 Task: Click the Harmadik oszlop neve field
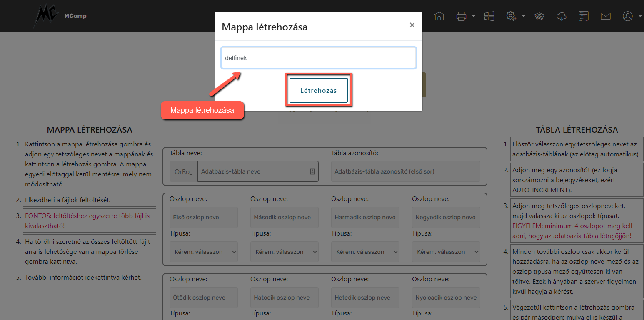tap(365, 217)
